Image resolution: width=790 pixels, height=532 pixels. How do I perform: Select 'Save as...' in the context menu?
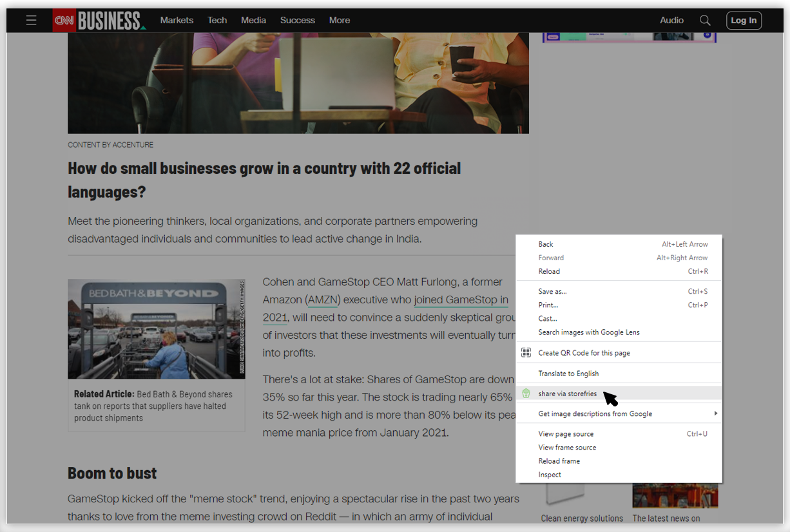pos(552,292)
